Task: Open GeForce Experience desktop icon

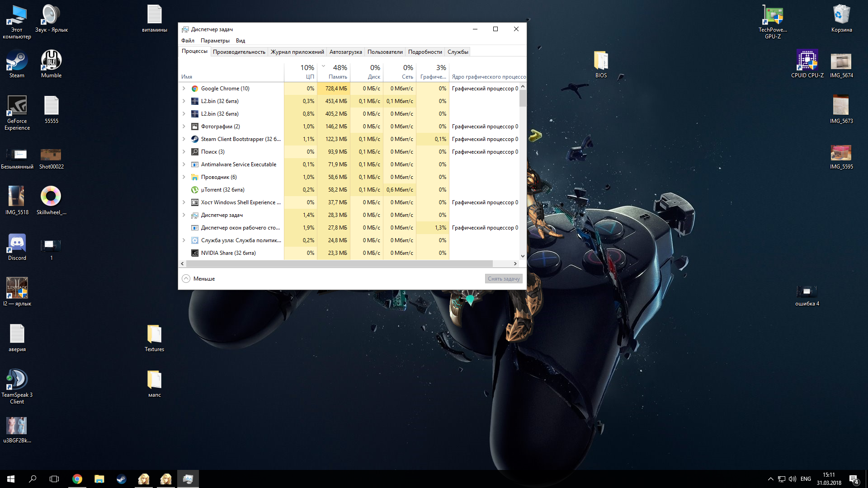Action: coord(17,113)
